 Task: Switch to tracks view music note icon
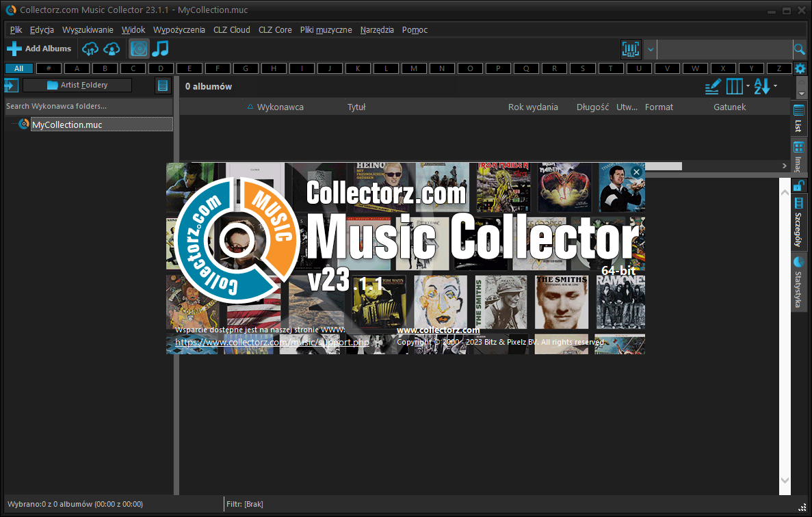[161, 49]
